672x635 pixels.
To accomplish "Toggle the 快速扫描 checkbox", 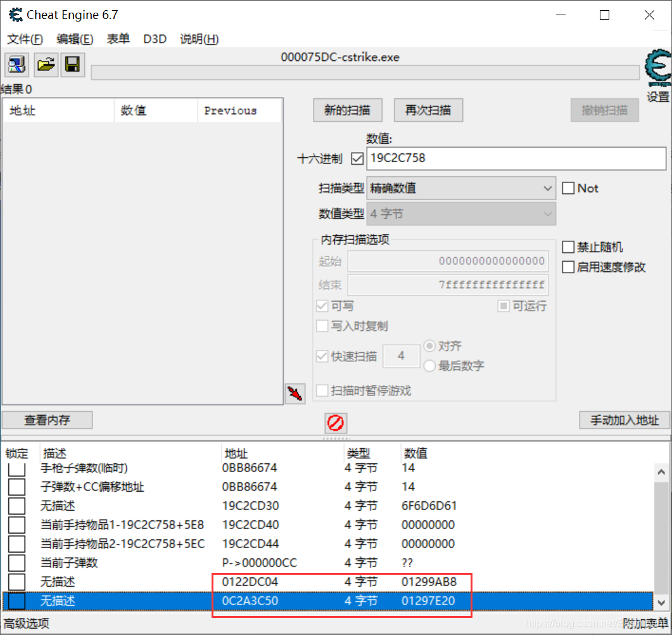I will [x=322, y=356].
